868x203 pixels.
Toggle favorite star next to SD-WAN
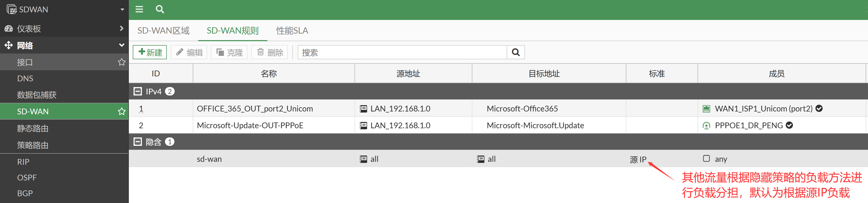click(121, 111)
